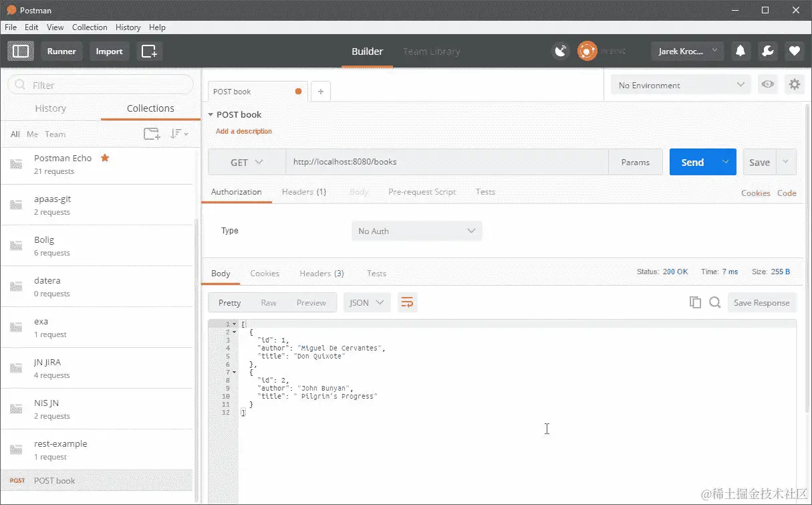Image resolution: width=812 pixels, height=505 pixels.
Task: Click the search magnifier in Filter box
Action: point(20,85)
